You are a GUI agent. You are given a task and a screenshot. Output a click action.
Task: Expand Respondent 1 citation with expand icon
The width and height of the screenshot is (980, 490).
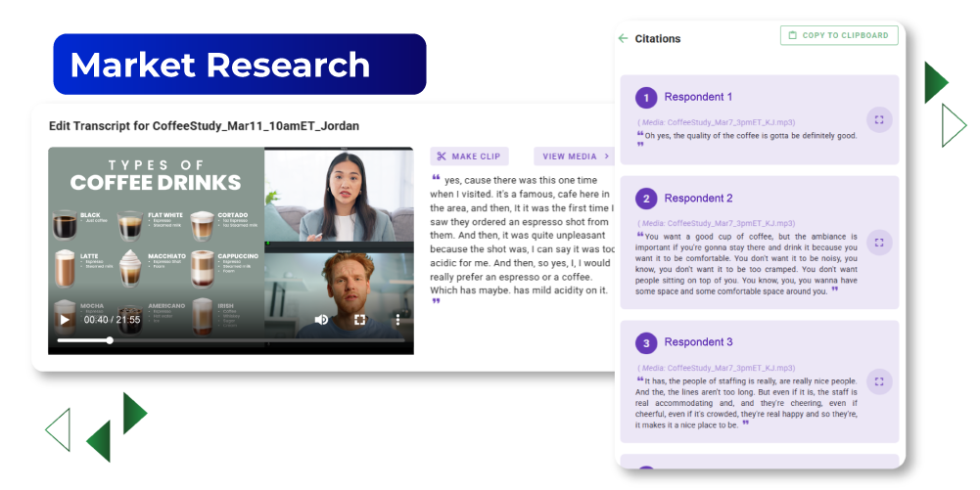click(x=879, y=120)
